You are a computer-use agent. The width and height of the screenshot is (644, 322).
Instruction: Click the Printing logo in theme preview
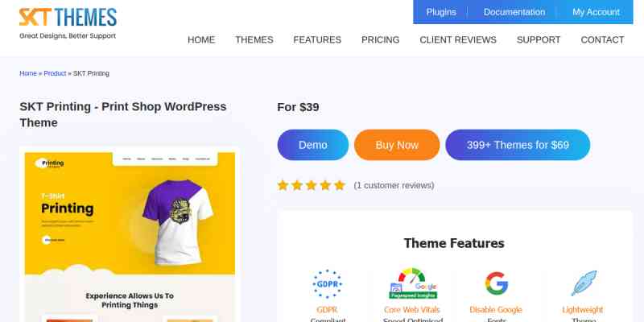[50, 163]
